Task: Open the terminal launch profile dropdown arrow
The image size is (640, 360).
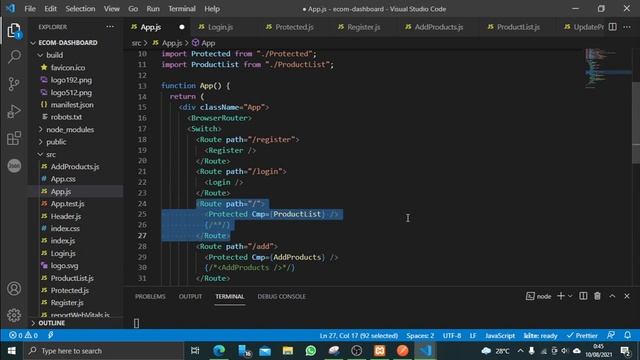Action: [x=570, y=296]
